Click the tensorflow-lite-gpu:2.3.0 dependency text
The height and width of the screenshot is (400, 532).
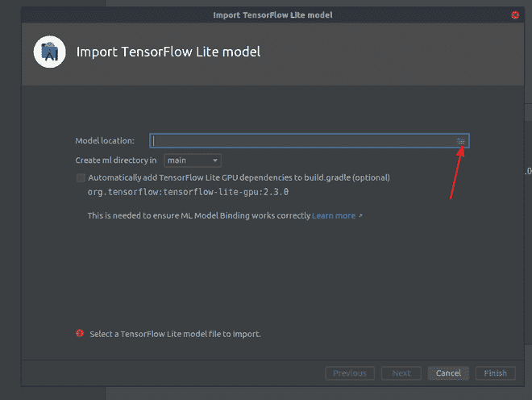(188, 193)
